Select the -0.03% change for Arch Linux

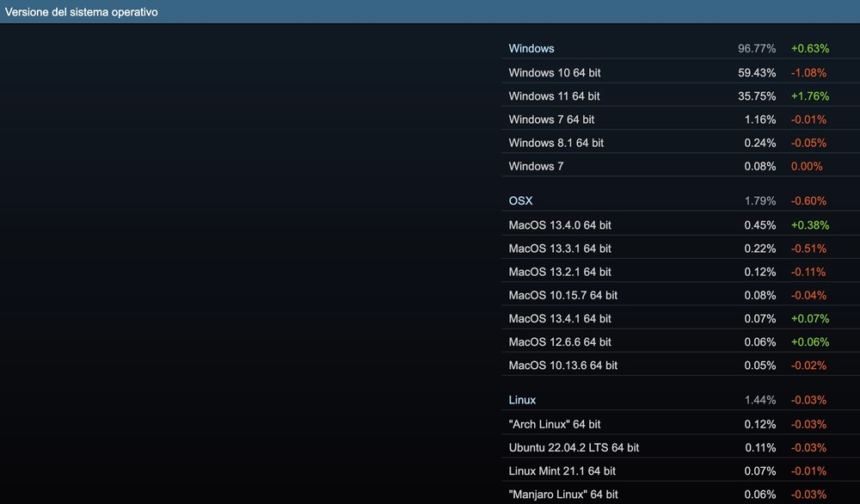808,424
